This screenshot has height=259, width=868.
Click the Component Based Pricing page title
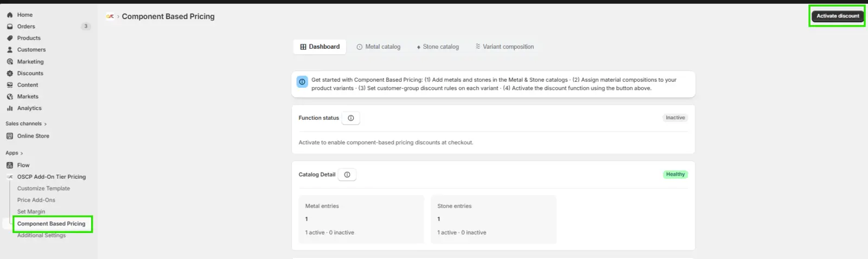[x=168, y=17]
